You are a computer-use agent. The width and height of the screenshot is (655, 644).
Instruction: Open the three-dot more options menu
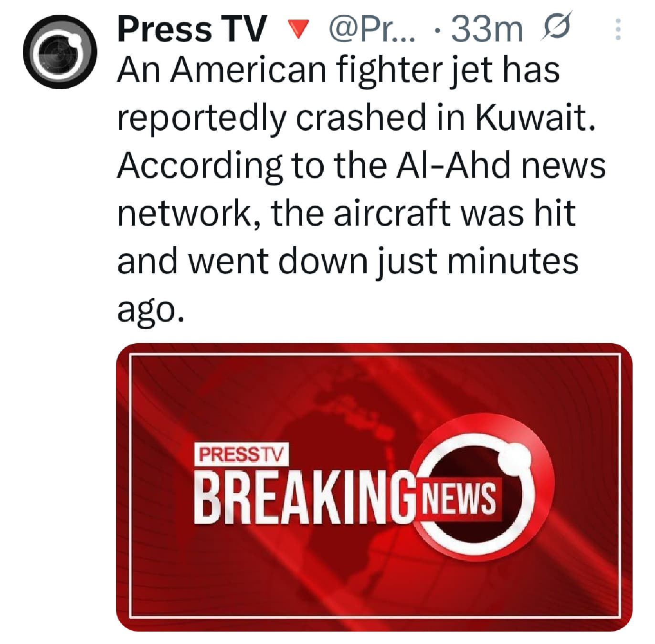pos(618,30)
